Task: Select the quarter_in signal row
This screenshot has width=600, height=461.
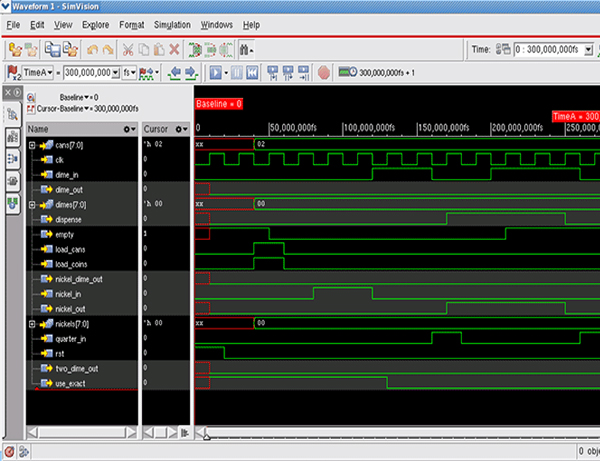Action: (82, 339)
